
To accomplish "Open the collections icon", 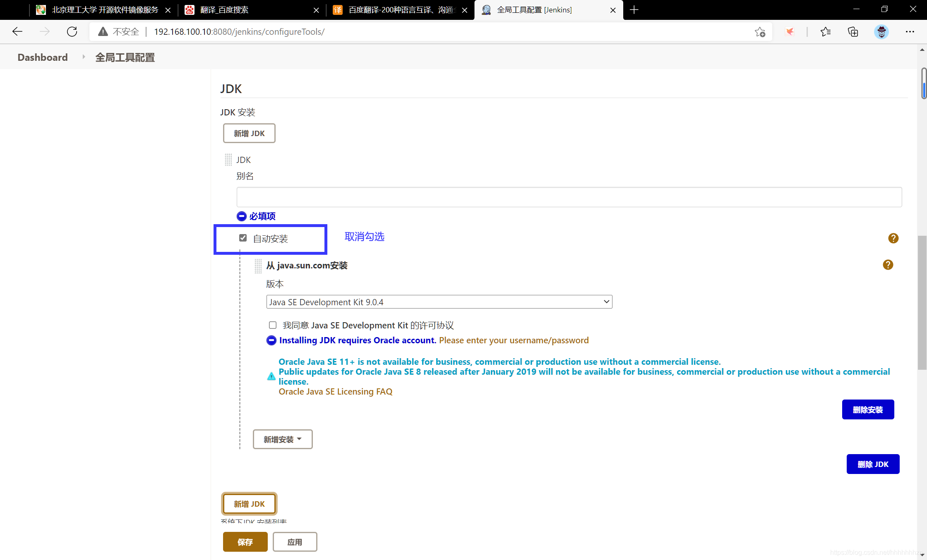I will point(853,32).
